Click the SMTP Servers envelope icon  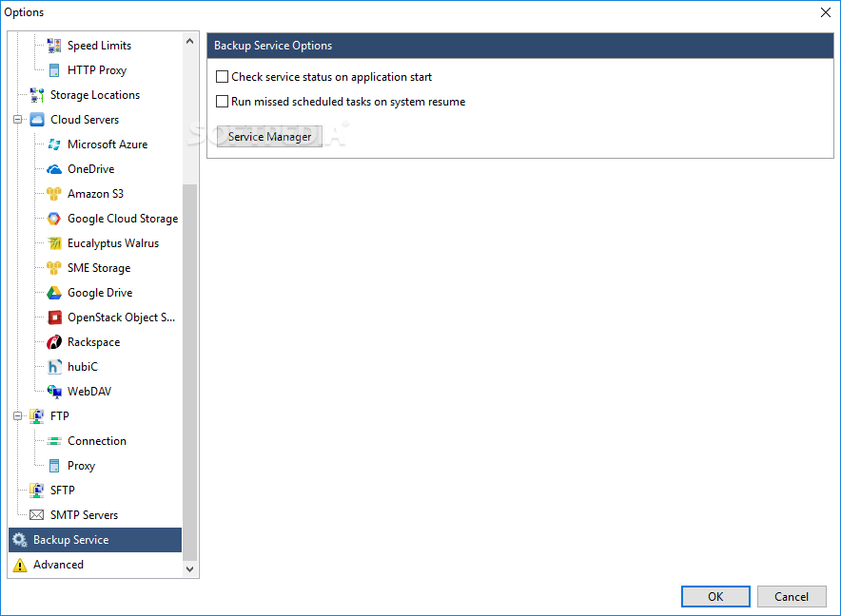point(37,515)
